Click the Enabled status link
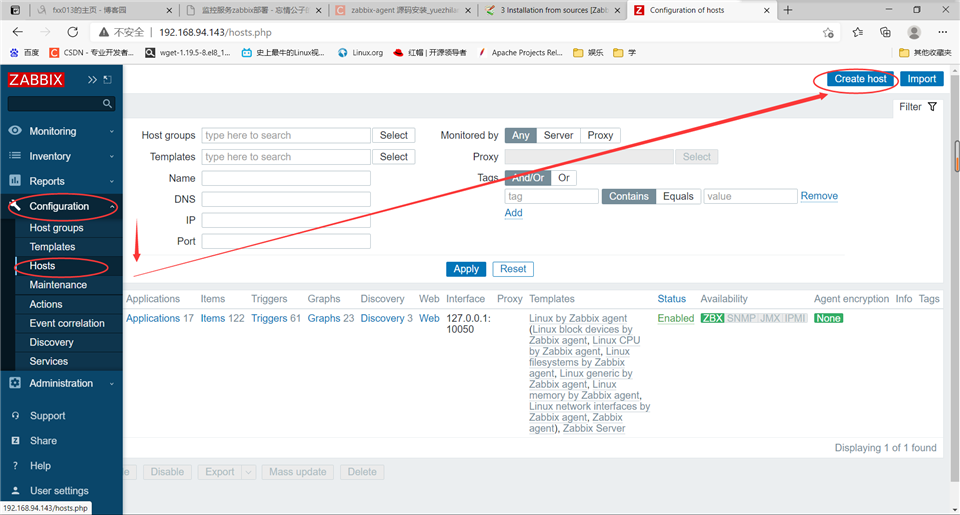 click(676, 318)
